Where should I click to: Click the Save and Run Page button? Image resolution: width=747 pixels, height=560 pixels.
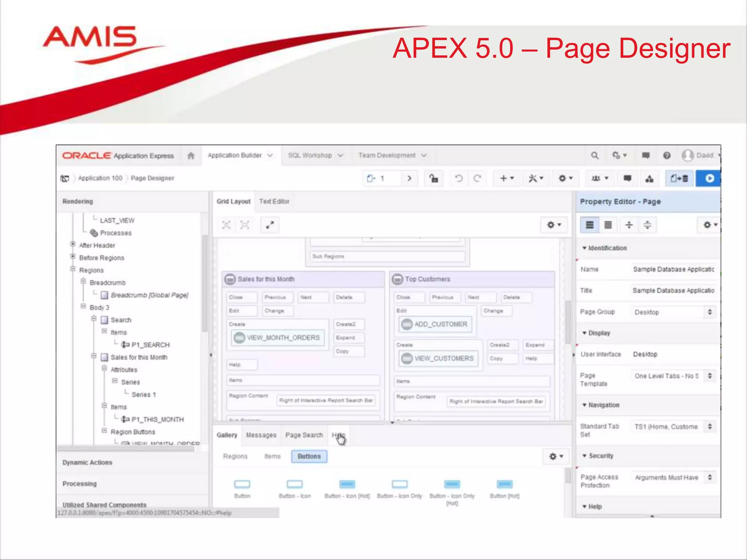pos(709,178)
